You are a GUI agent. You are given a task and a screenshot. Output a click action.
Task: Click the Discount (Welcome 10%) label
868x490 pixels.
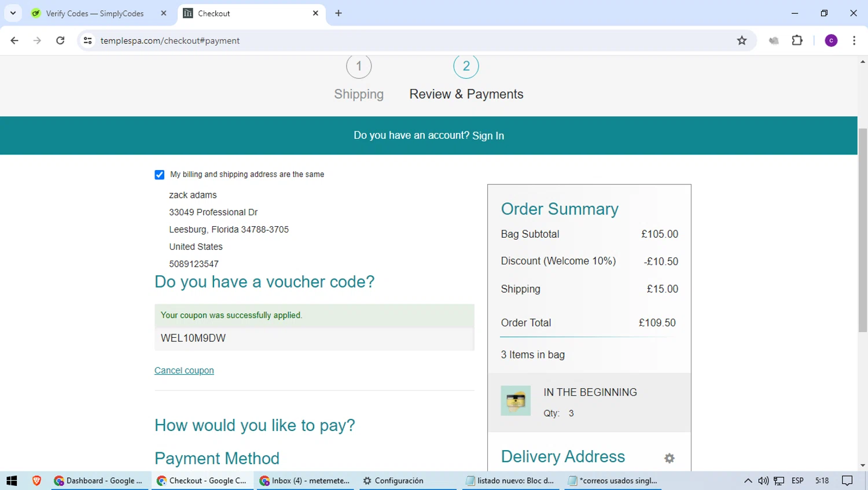pyautogui.click(x=558, y=261)
